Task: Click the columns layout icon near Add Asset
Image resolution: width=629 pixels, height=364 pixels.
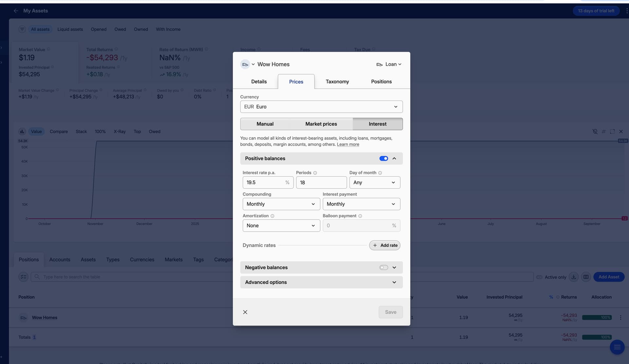Action: click(x=586, y=277)
